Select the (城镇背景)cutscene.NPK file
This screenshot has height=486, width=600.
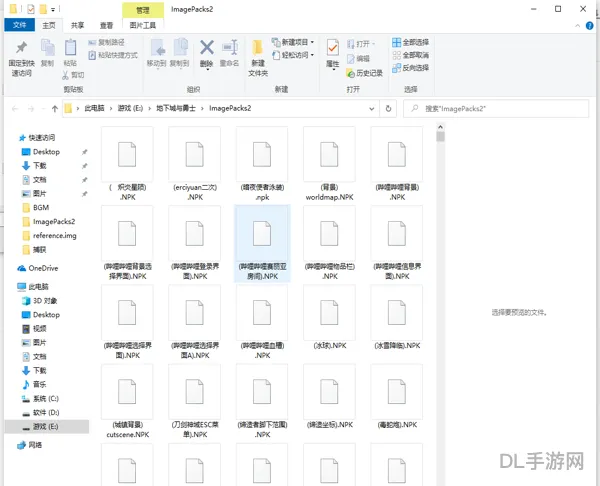click(127, 401)
